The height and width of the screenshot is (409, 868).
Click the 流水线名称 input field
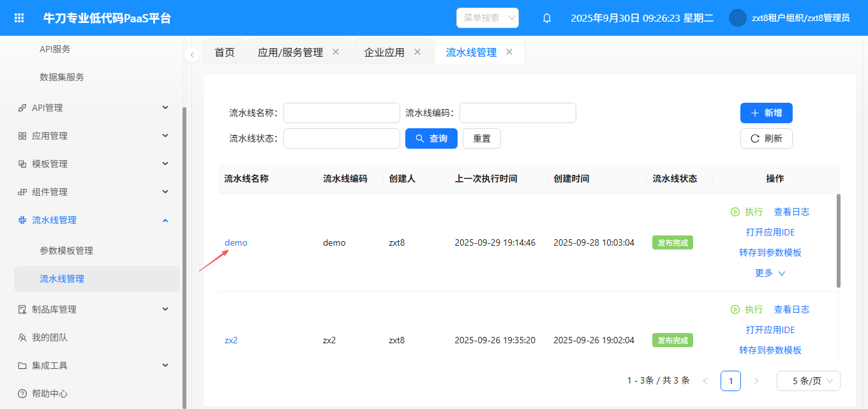tap(341, 113)
